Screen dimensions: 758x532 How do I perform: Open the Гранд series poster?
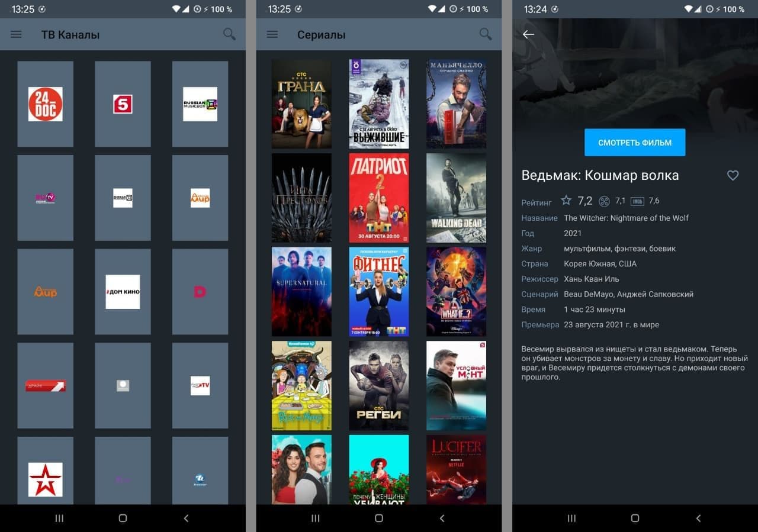click(301, 104)
